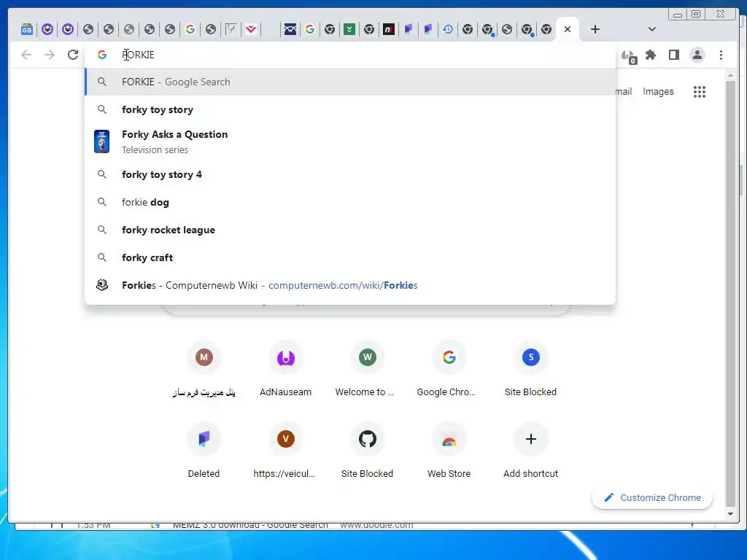Reload the current page

[72, 55]
